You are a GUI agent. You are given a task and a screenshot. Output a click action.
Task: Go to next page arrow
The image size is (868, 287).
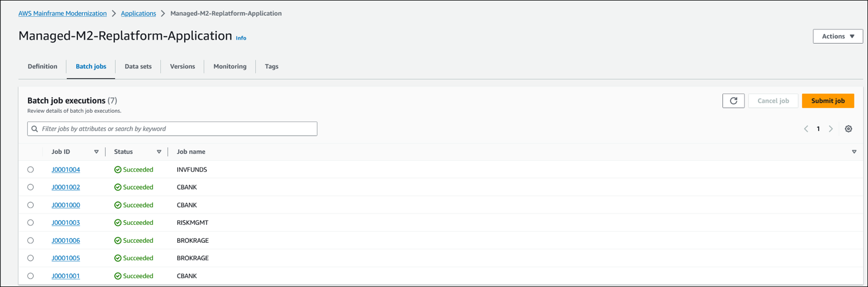click(x=831, y=129)
